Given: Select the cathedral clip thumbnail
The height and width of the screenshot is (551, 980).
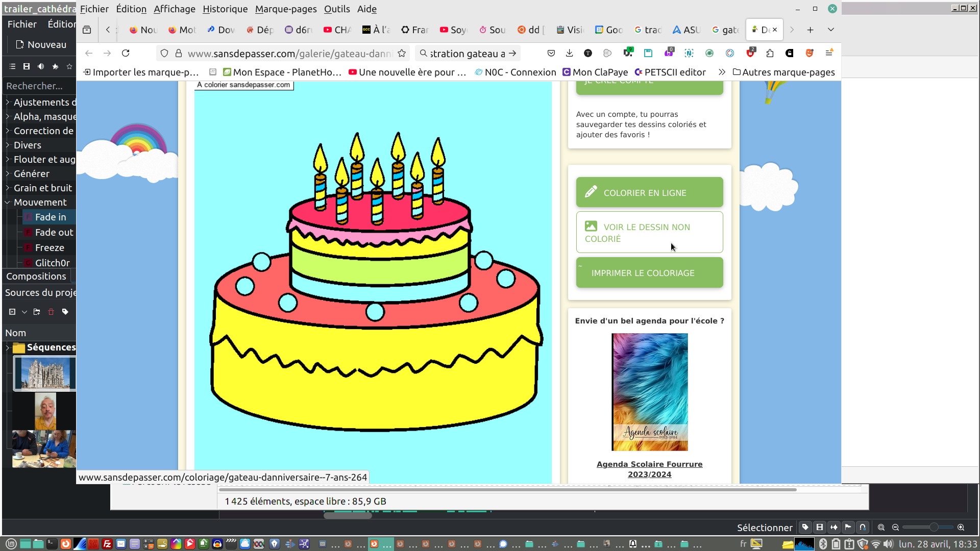Looking at the screenshot, I should 45,373.
